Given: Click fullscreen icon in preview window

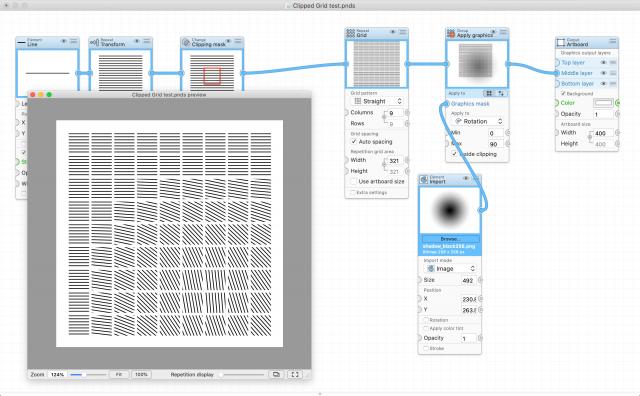Looking at the screenshot, I should [295, 374].
